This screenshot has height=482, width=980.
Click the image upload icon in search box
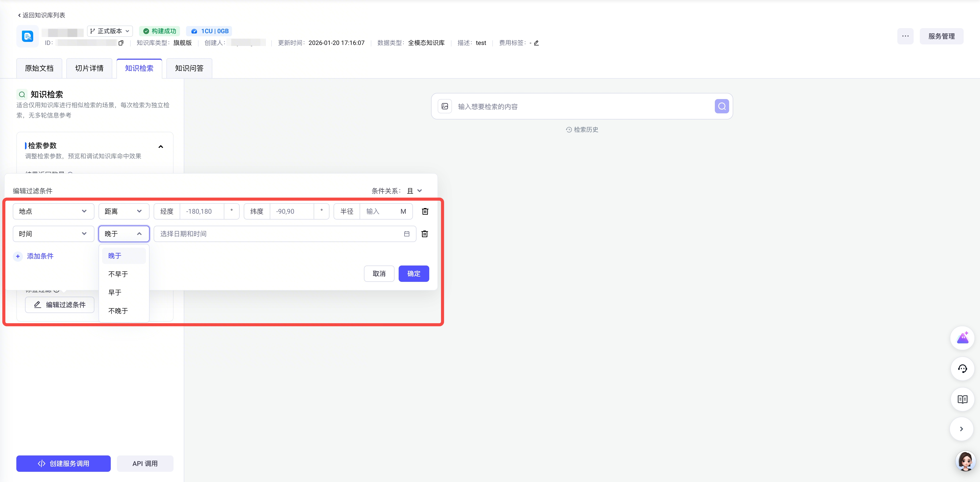pos(445,106)
